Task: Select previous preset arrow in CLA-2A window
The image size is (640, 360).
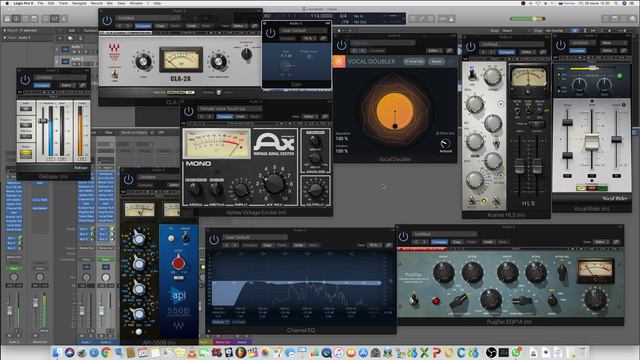Action: pyautogui.click(x=120, y=26)
